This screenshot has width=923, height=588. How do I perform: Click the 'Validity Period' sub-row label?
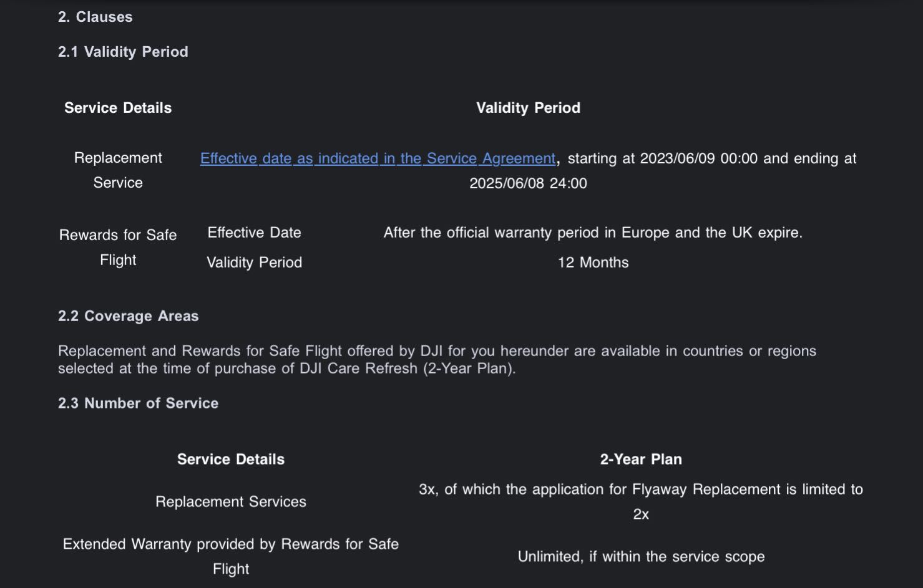(x=254, y=263)
